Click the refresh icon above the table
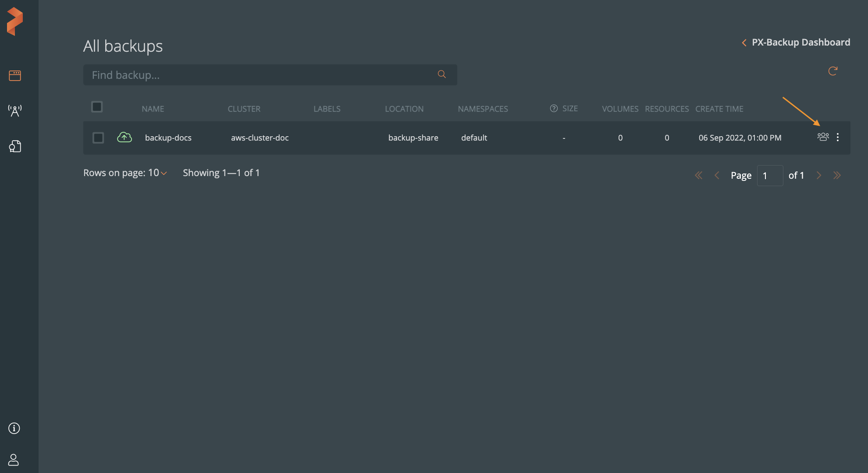 (833, 71)
